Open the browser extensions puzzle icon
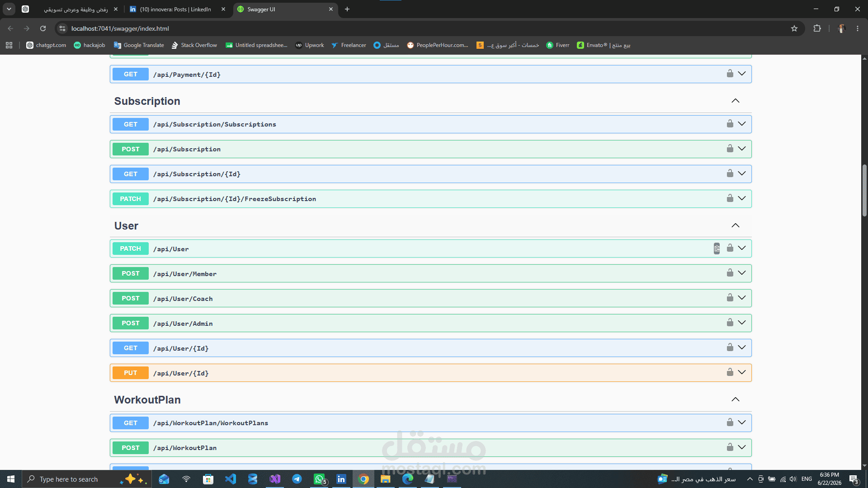The image size is (868, 488). coord(817,28)
